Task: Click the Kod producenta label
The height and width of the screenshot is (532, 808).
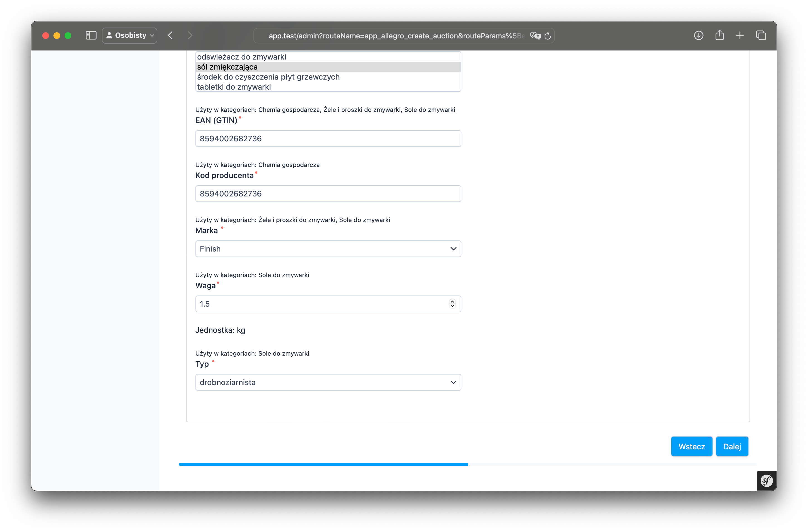Action: pyautogui.click(x=224, y=175)
